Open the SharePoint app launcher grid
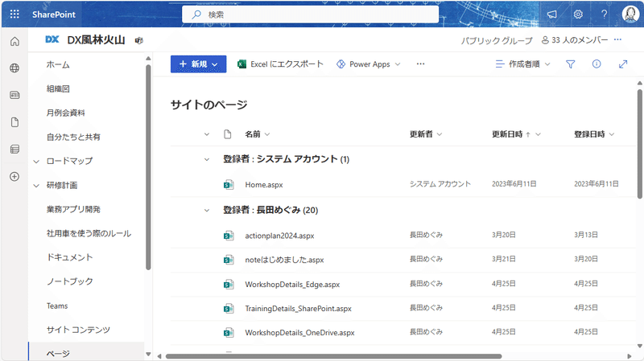This screenshot has width=644, height=361. click(x=14, y=14)
